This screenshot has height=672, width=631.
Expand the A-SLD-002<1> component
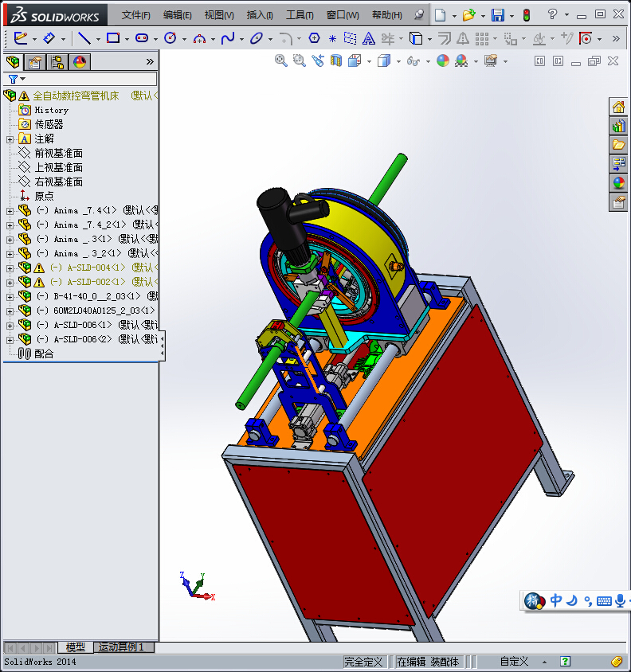(x=10, y=283)
